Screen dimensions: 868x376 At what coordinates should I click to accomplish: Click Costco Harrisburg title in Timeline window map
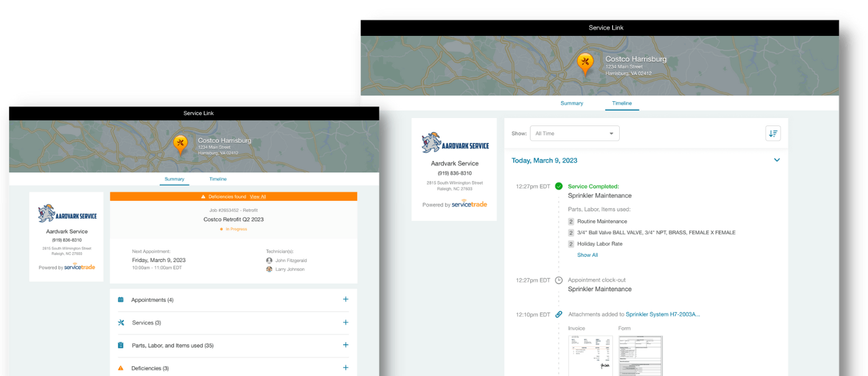636,59
